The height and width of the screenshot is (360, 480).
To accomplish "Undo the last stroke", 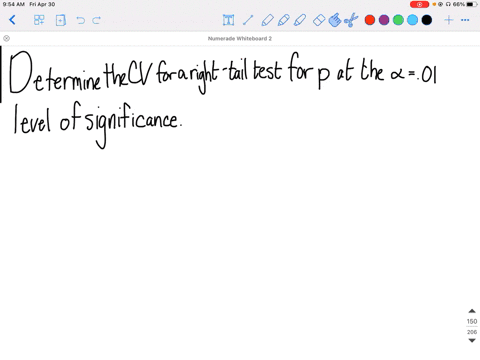I will (x=80, y=20).
